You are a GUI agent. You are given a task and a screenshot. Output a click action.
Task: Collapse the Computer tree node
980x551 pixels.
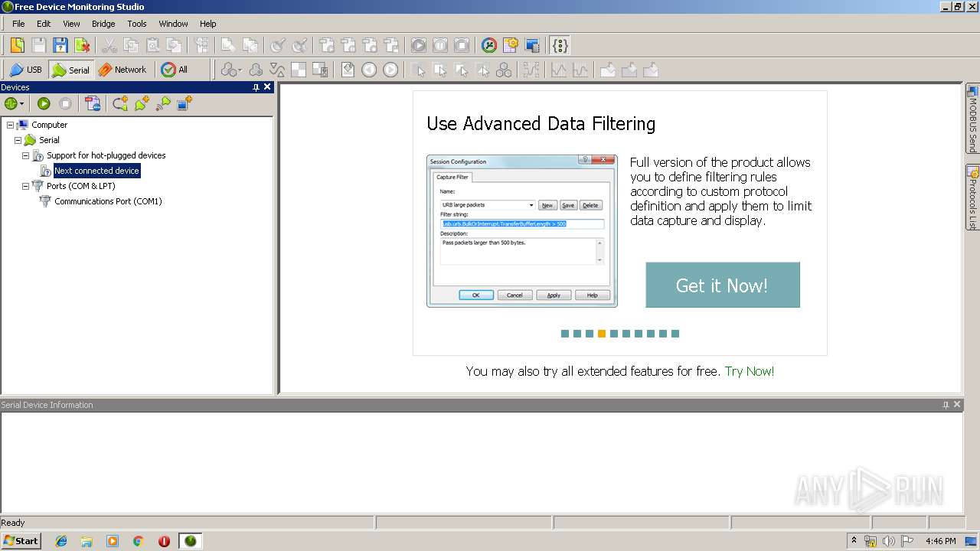pos(10,125)
